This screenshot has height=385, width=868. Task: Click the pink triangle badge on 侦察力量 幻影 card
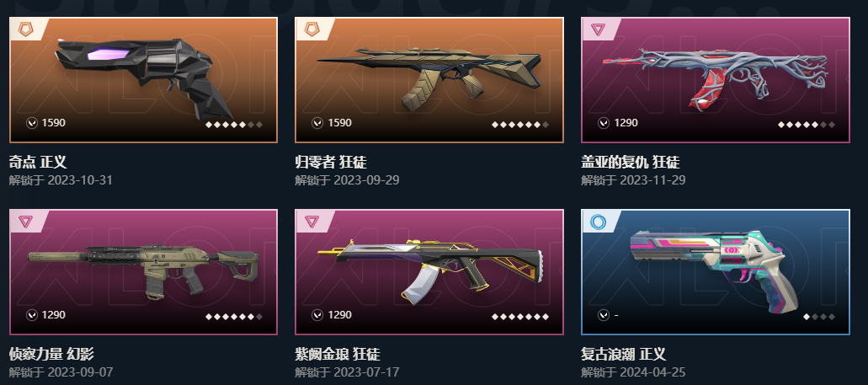tap(25, 222)
